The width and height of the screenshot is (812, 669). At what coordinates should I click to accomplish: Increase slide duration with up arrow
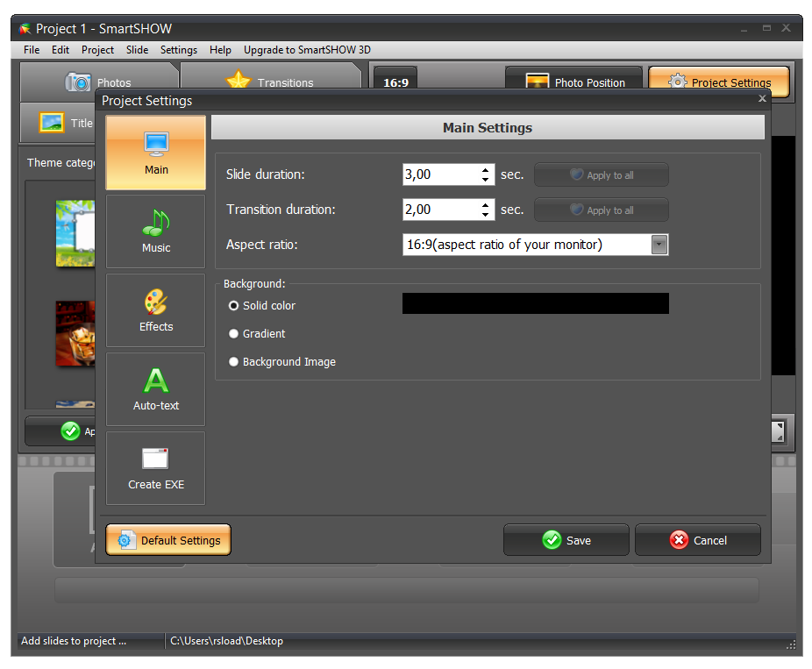pyautogui.click(x=485, y=170)
